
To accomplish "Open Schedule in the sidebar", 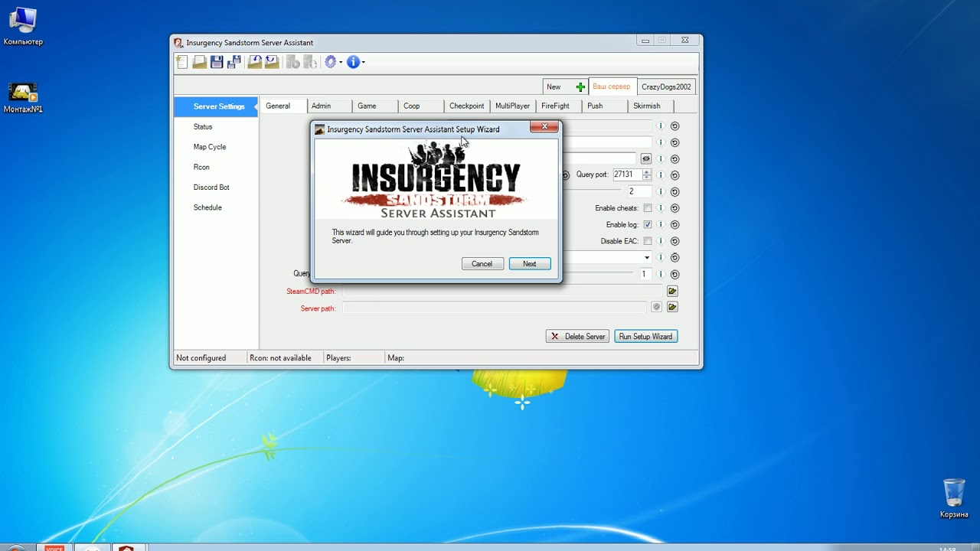I will pos(207,207).
